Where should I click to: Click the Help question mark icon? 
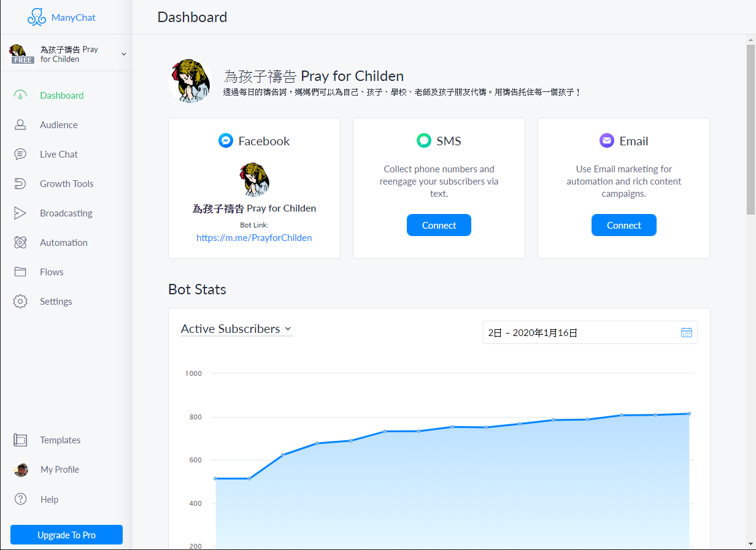(20, 499)
